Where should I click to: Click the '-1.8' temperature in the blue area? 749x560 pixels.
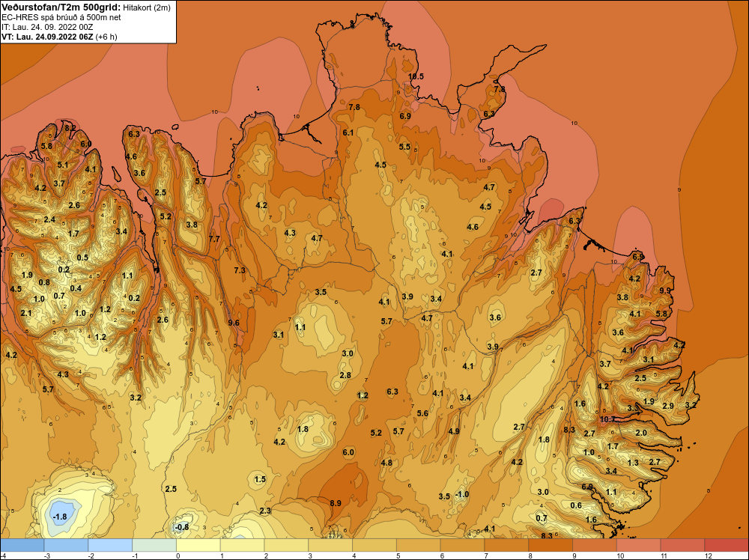tap(60, 517)
